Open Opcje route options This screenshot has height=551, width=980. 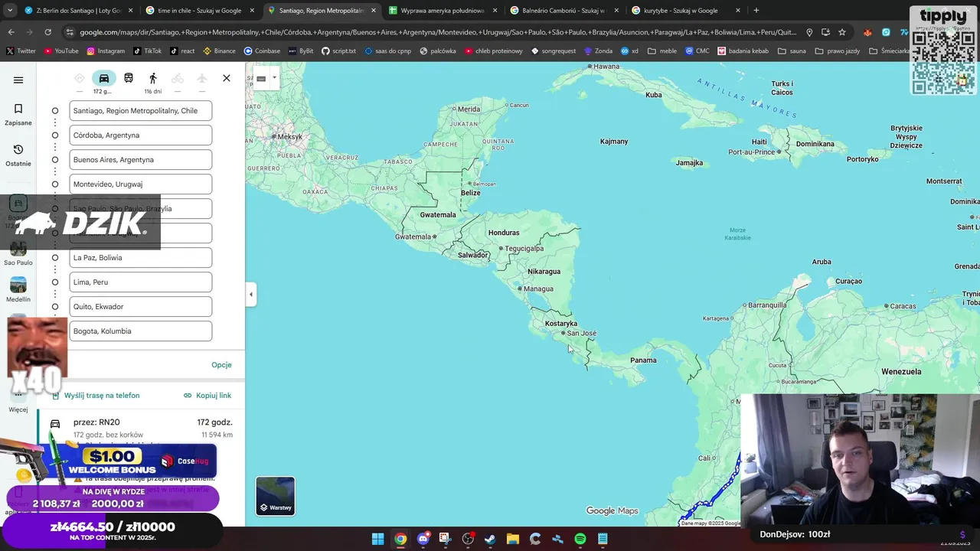tap(221, 365)
